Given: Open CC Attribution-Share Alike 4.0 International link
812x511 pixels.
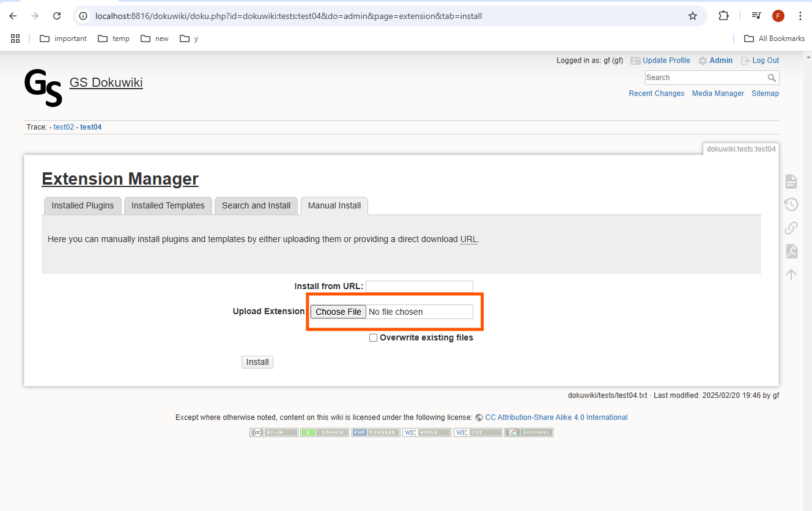Looking at the screenshot, I should pos(556,417).
